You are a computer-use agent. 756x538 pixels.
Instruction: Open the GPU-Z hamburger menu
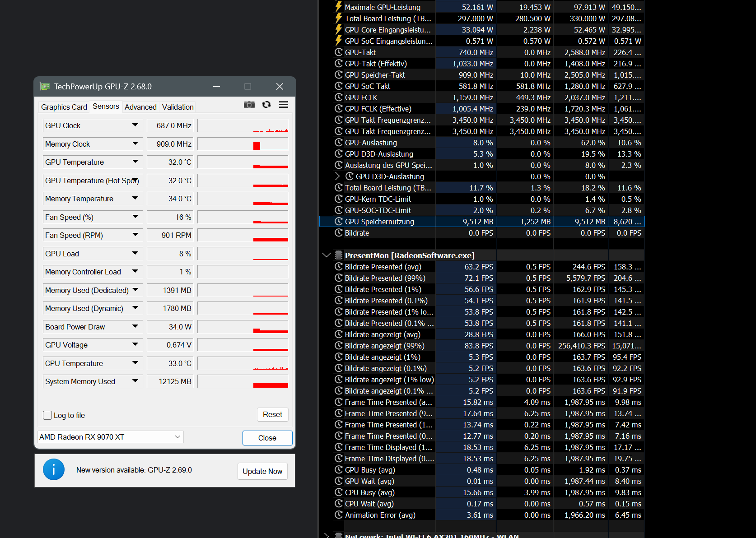click(x=284, y=105)
